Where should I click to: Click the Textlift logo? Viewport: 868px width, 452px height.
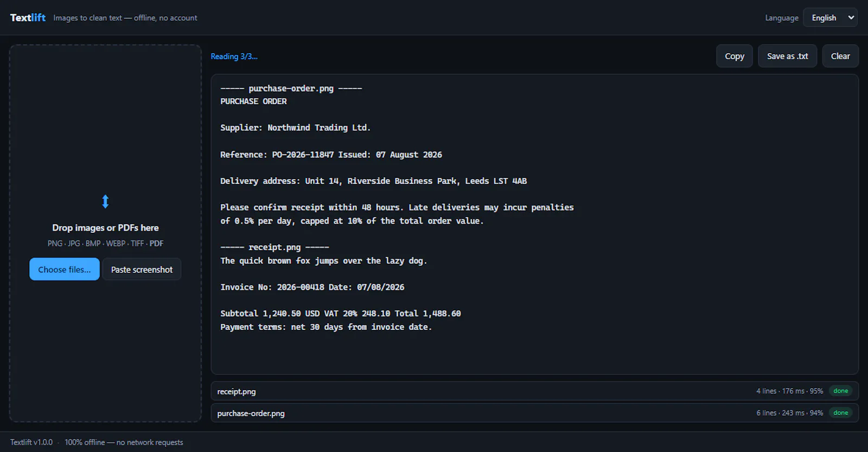28,17
